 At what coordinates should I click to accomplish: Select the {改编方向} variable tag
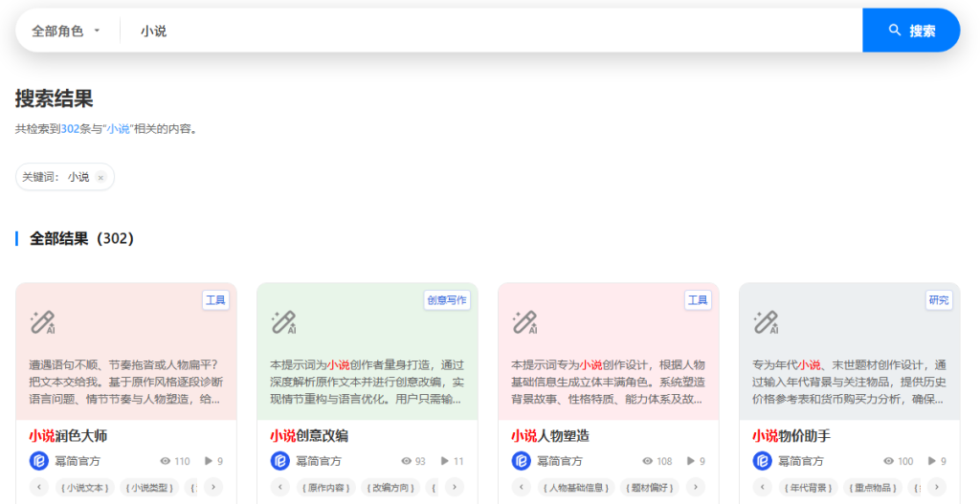tap(390, 488)
